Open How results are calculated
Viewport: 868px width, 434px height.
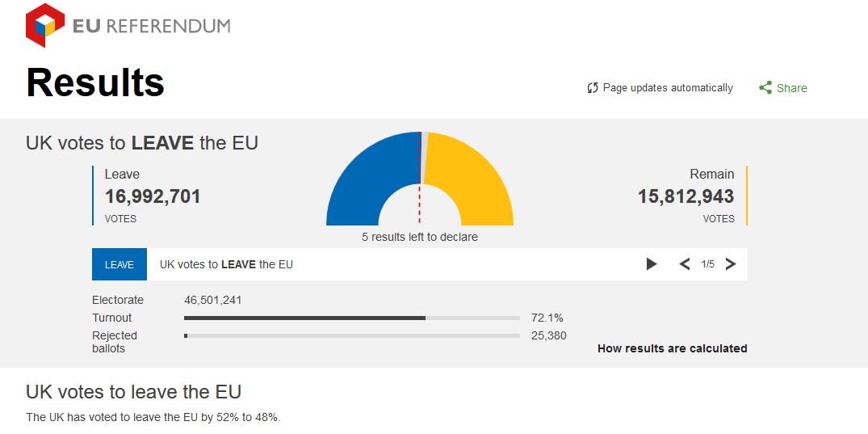pyautogui.click(x=672, y=348)
